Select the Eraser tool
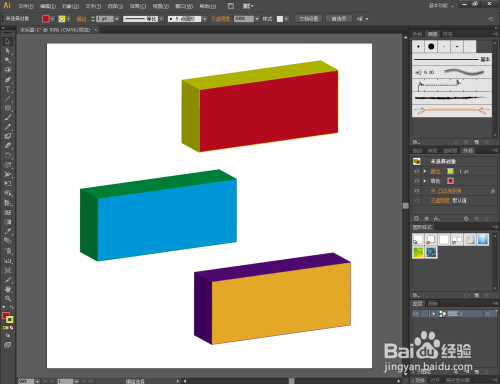 [x=8, y=145]
